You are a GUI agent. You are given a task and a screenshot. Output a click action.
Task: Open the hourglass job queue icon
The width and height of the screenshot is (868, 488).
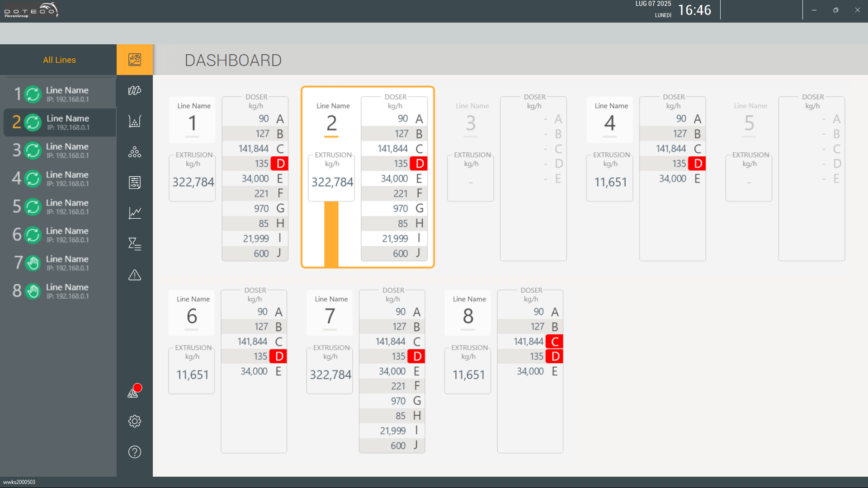(x=135, y=244)
